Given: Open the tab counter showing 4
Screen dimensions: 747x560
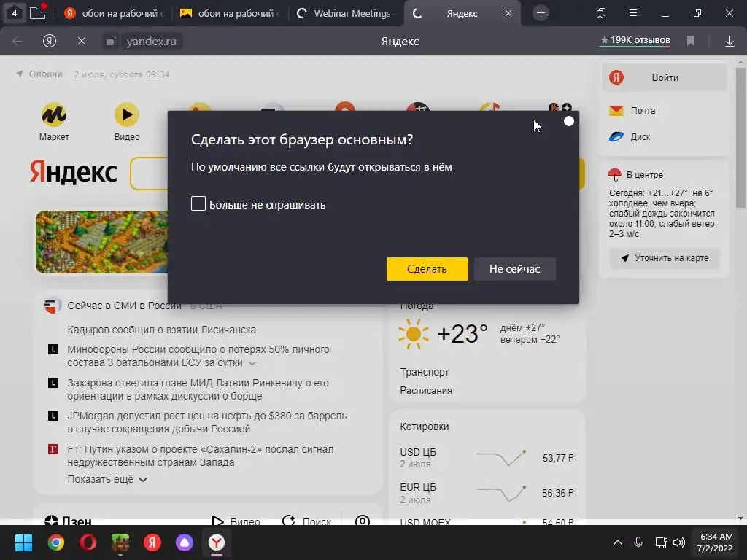Looking at the screenshot, I should pos(15,13).
